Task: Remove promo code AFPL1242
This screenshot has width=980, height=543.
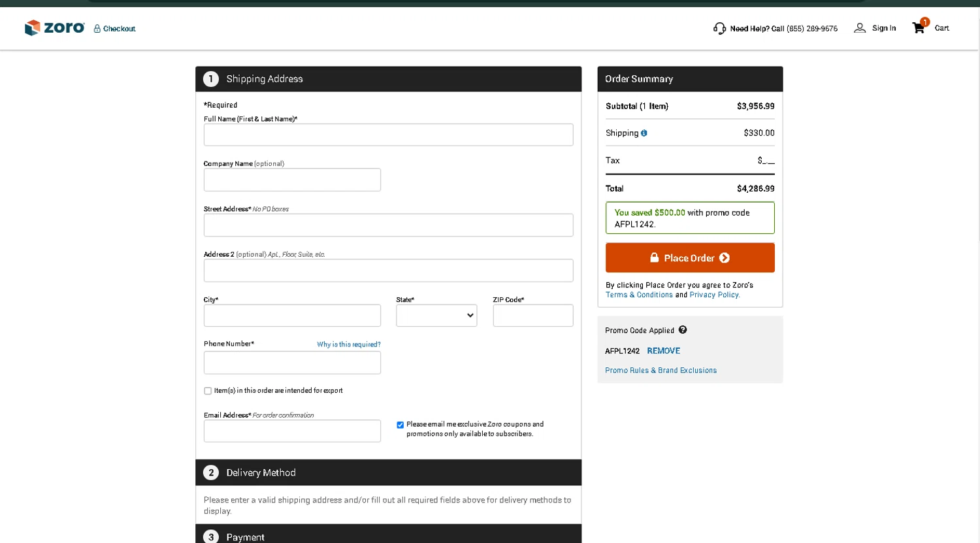Action: point(663,351)
